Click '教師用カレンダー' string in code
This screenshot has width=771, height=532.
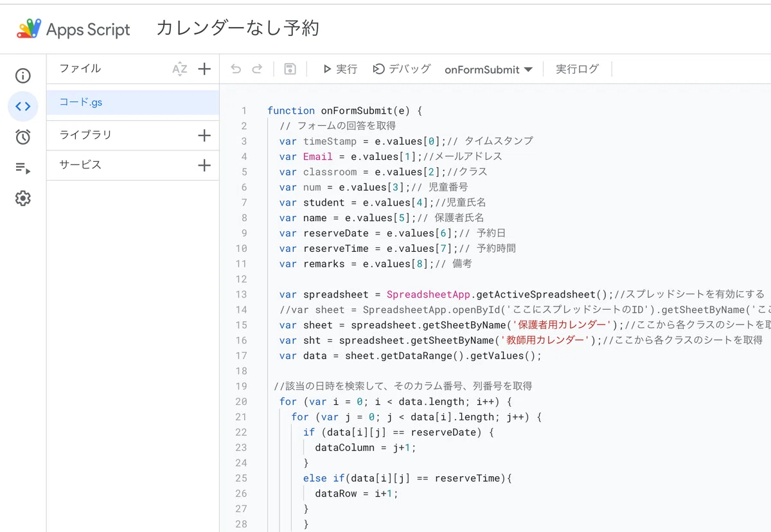[x=545, y=341]
